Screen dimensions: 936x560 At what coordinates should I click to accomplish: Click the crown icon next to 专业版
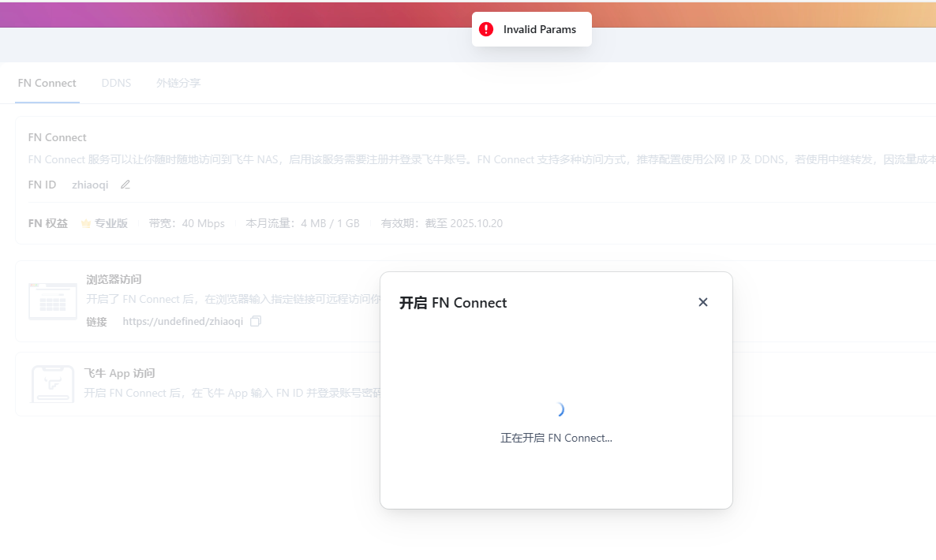pos(85,223)
